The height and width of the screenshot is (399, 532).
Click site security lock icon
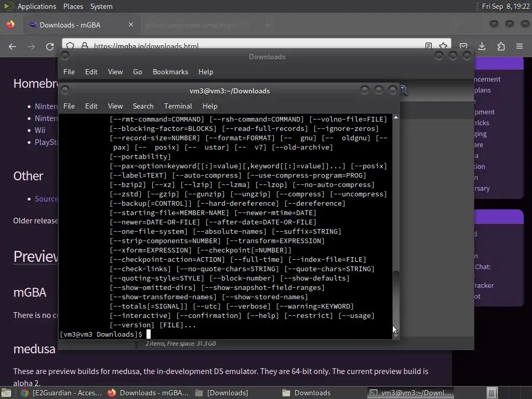pyautogui.click(x=85, y=46)
